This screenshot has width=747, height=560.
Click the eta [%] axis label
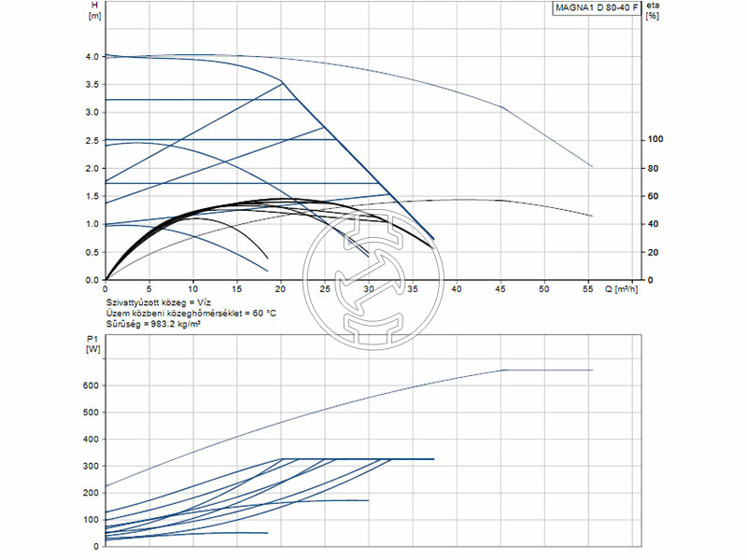pos(653,10)
